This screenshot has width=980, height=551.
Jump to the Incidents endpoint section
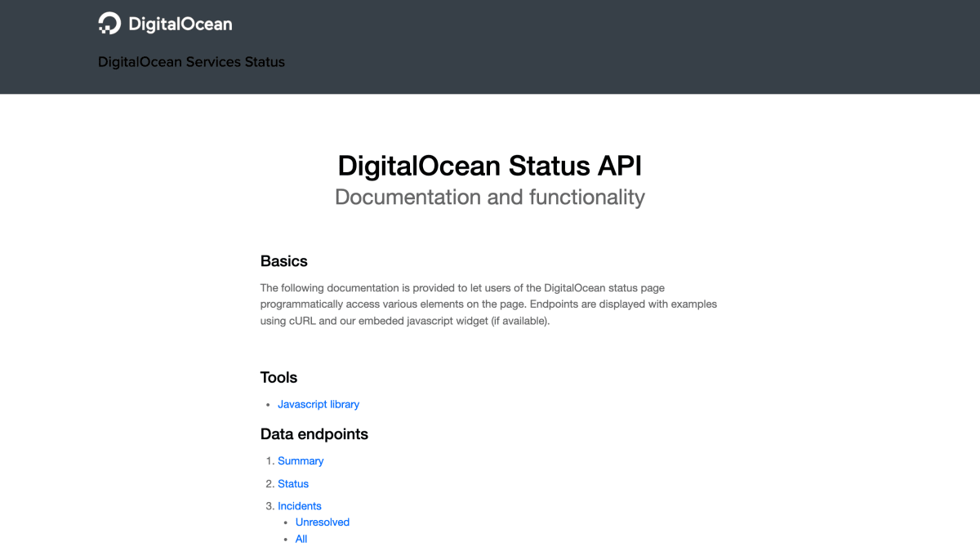[x=300, y=506]
